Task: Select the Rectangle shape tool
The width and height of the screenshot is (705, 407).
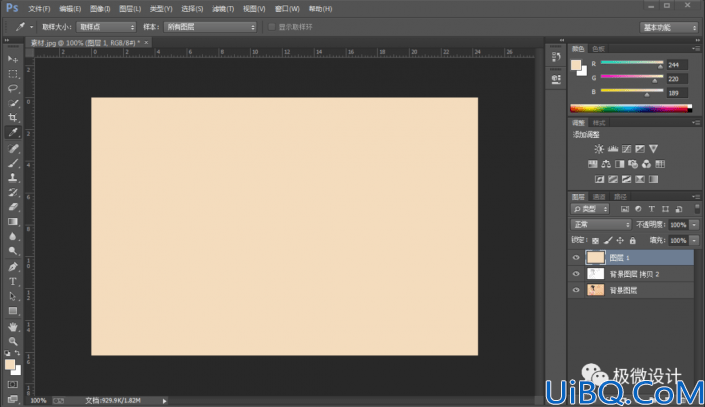Action: (13, 311)
